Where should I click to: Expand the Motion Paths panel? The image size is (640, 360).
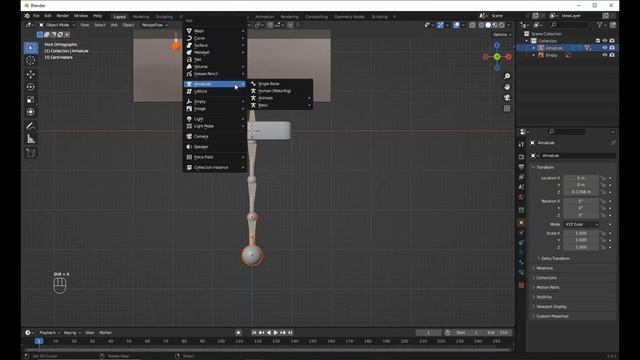(x=548, y=287)
